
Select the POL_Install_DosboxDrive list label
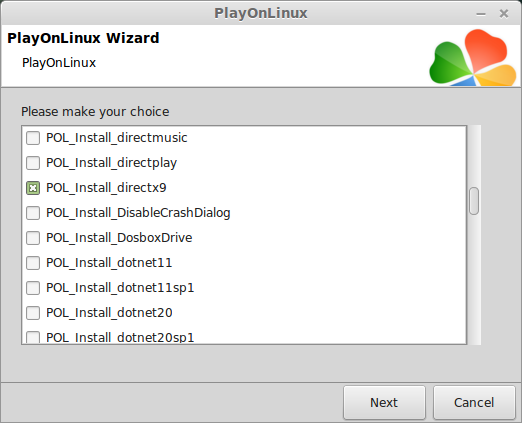coord(119,238)
